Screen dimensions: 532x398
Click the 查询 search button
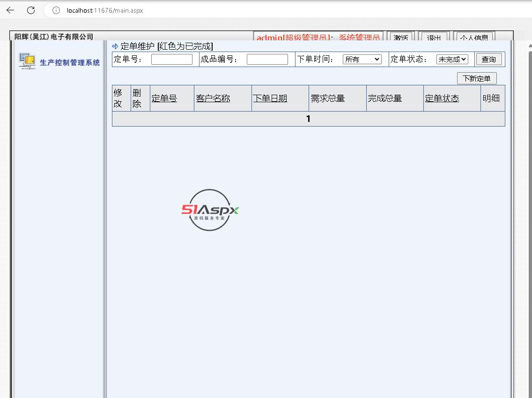coord(488,59)
